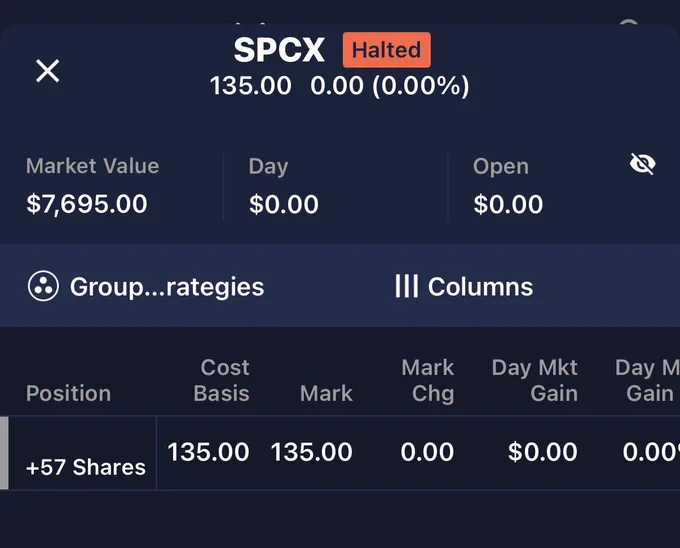This screenshot has height=548, width=680.
Task: Open the Columns selector
Action: pyautogui.click(x=480, y=287)
